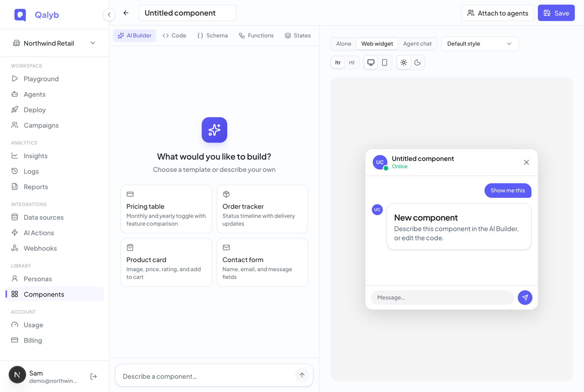The height and width of the screenshot is (392, 584).
Task: Switch to the States tab
Action: [298, 35]
